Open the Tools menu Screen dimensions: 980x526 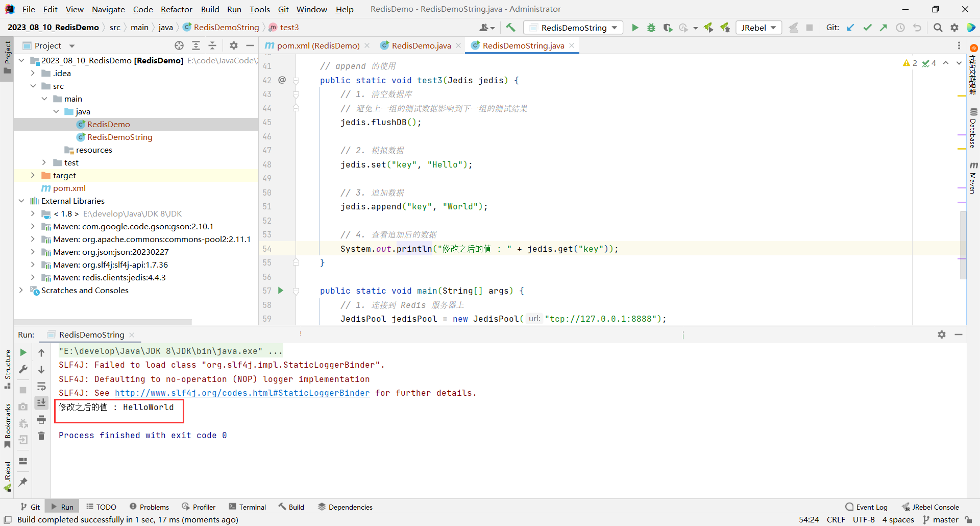click(x=259, y=9)
